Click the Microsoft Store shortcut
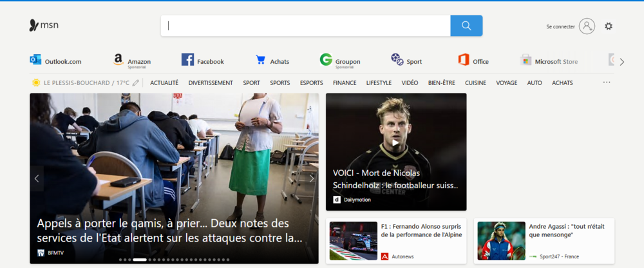 (549, 61)
